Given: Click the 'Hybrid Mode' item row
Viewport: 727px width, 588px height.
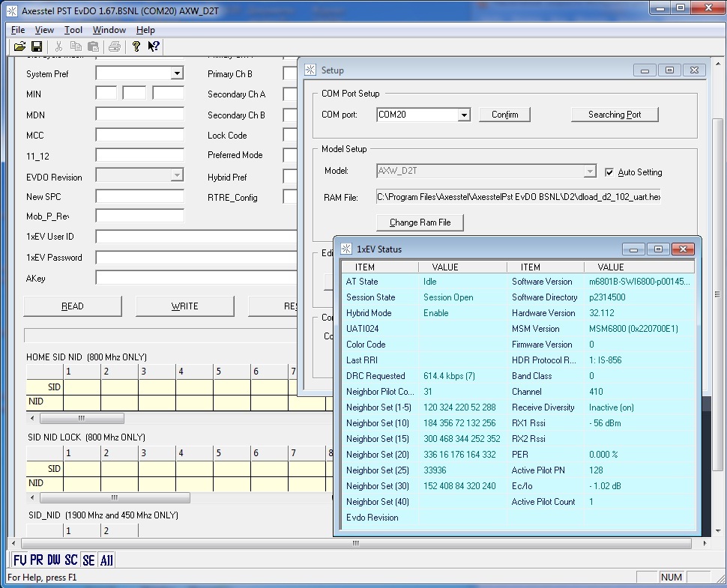Looking at the screenshot, I should click(x=369, y=313).
